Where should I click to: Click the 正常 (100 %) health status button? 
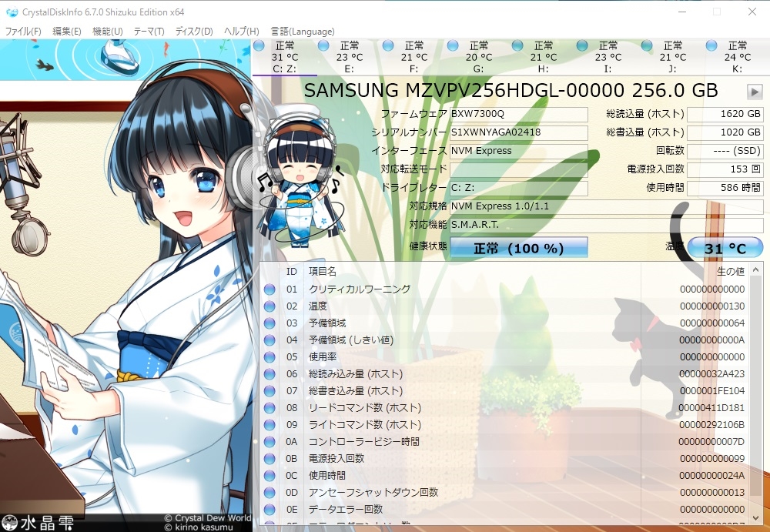tap(518, 248)
